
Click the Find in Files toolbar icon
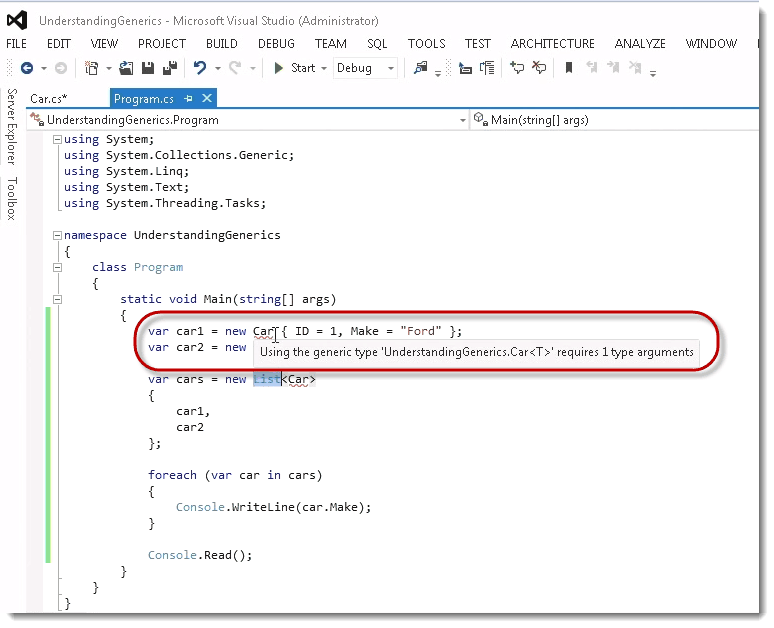coord(421,68)
